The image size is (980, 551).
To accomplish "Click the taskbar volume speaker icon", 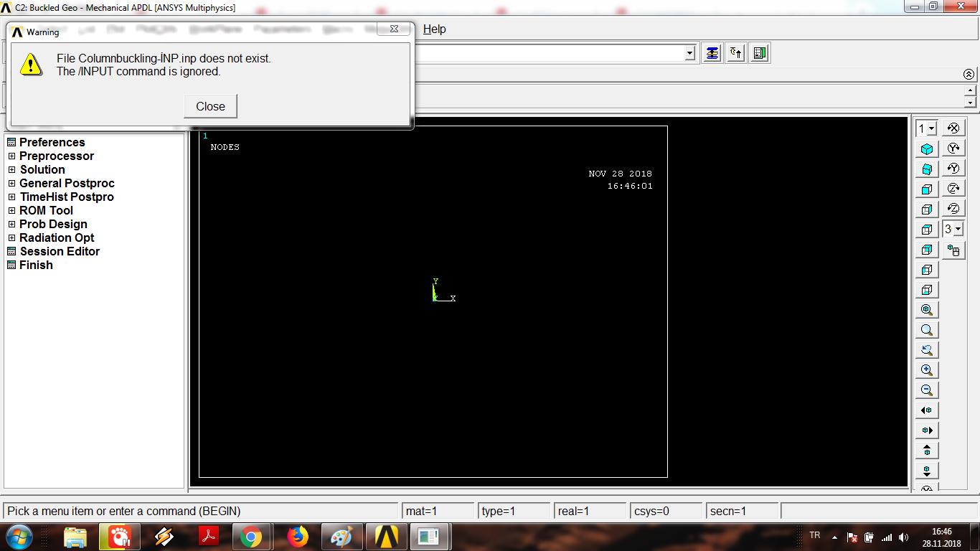I will (904, 537).
